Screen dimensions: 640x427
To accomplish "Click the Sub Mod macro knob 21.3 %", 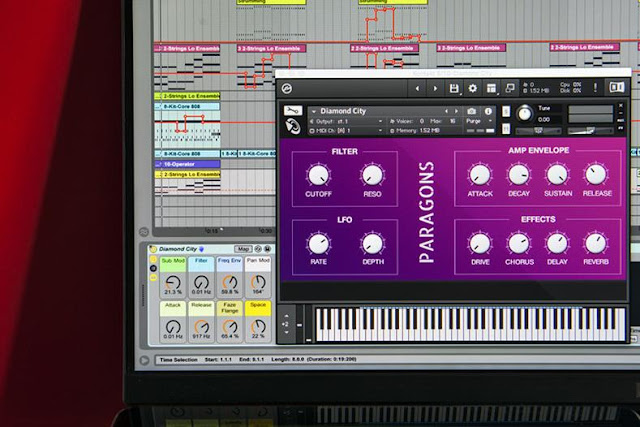I will click(x=173, y=282).
